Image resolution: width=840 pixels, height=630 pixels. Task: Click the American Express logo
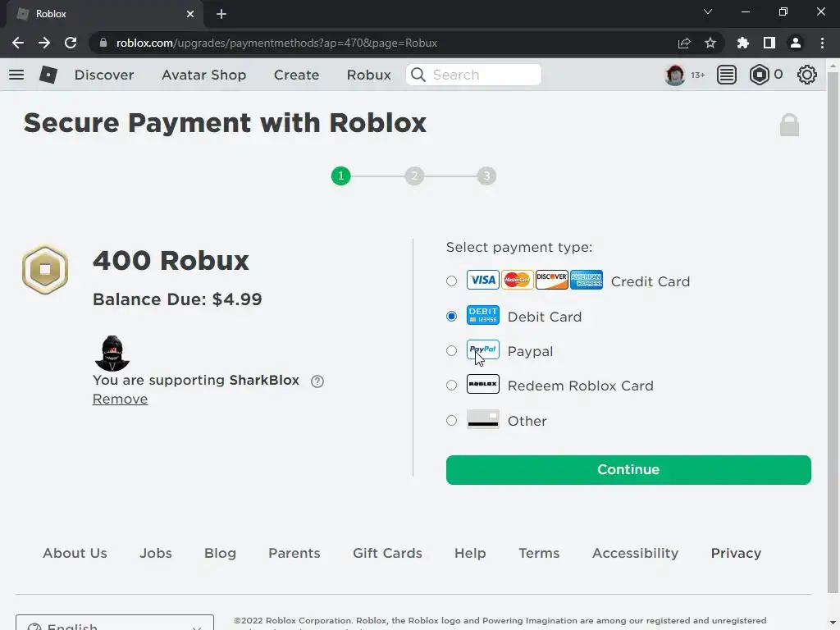(x=586, y=280)
